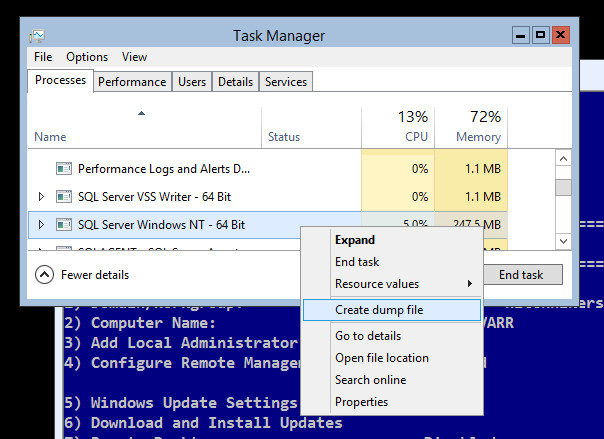Switch to the Services tab

[286, 82]
